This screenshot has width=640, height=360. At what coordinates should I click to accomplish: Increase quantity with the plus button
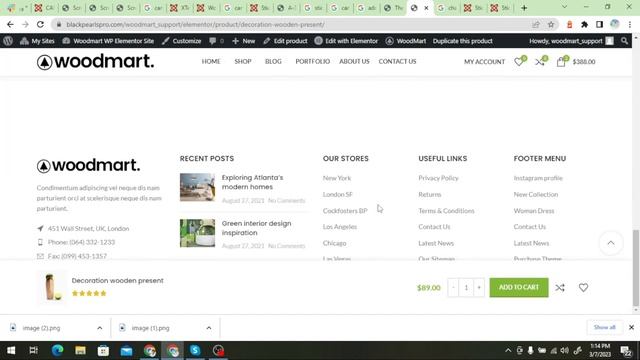pyautogui.click(x=479, y=287)
